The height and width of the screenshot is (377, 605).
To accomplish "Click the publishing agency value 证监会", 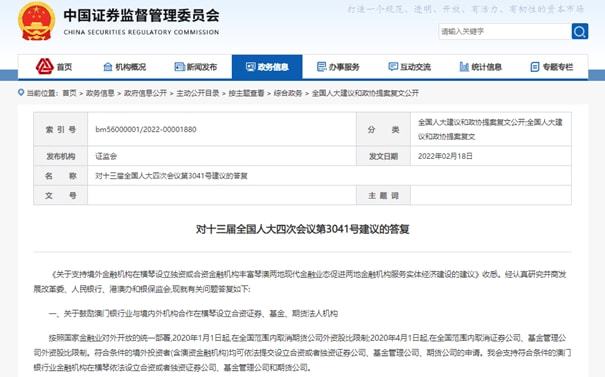I will tap(106, 156).
